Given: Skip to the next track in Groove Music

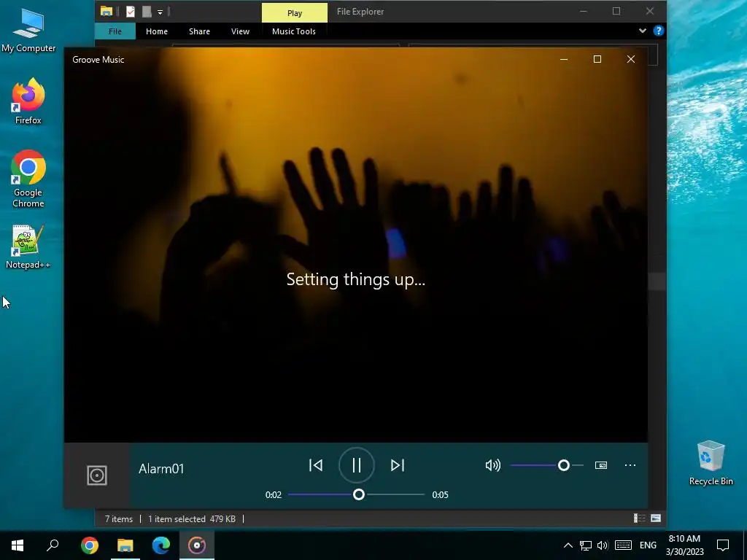Looking at the screenshot, I should [x=398, y=465].
